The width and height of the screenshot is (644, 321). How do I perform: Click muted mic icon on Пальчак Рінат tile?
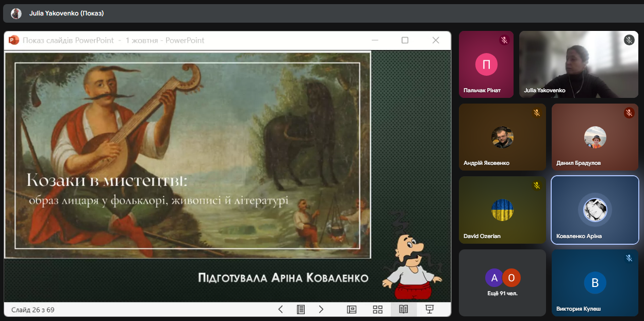point(504,40)
